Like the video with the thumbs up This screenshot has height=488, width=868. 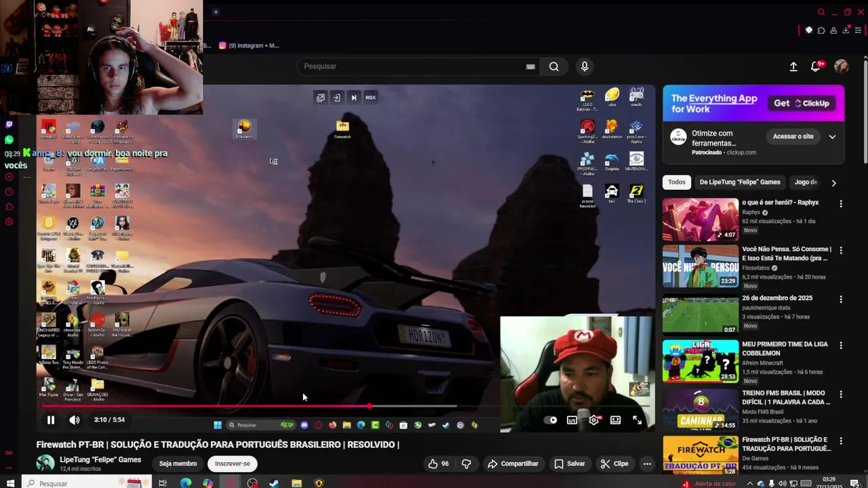(438, 464)
